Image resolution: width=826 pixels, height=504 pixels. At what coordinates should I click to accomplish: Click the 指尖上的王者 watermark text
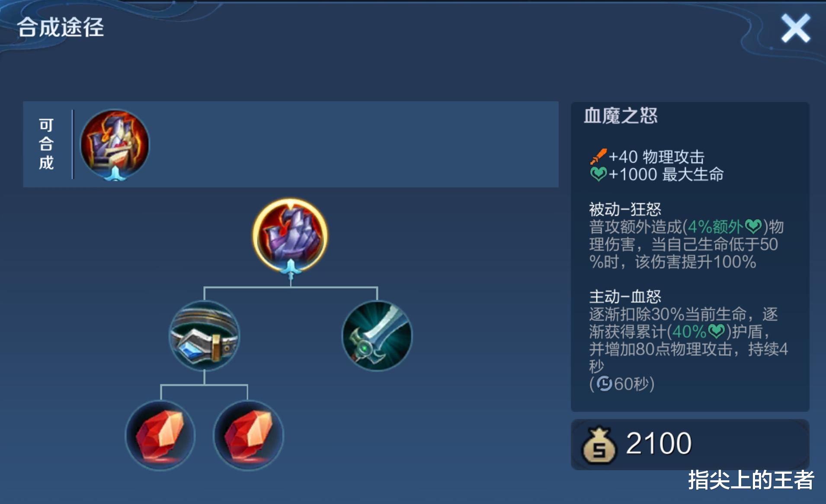[751, 480]
